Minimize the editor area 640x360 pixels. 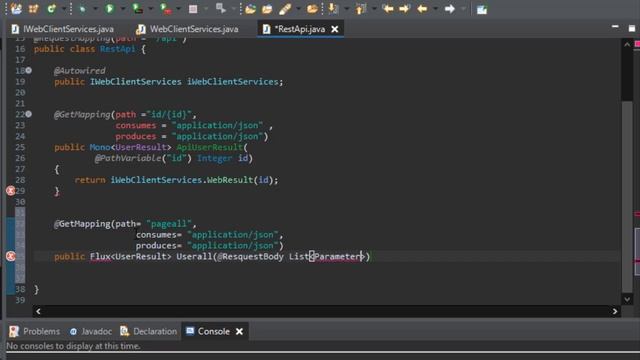[615, 27]
